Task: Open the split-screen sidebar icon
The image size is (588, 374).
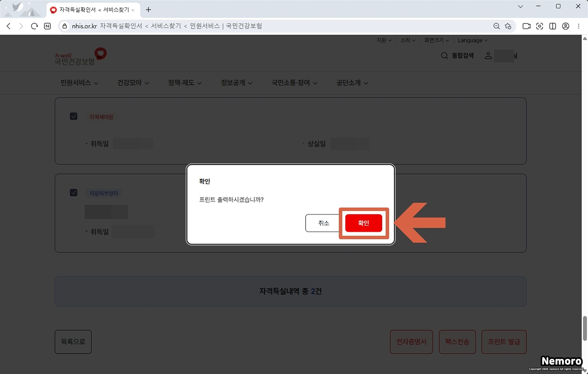Action: tap(552, 26)
